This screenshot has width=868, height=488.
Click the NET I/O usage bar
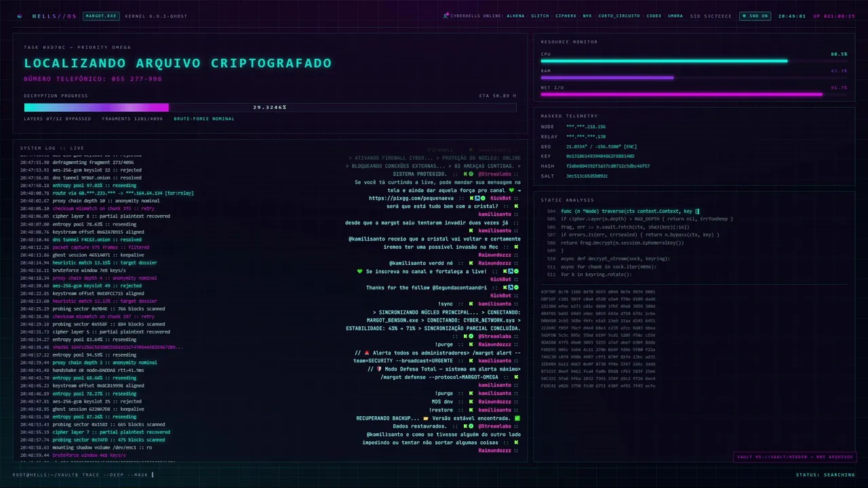[694, 94]
